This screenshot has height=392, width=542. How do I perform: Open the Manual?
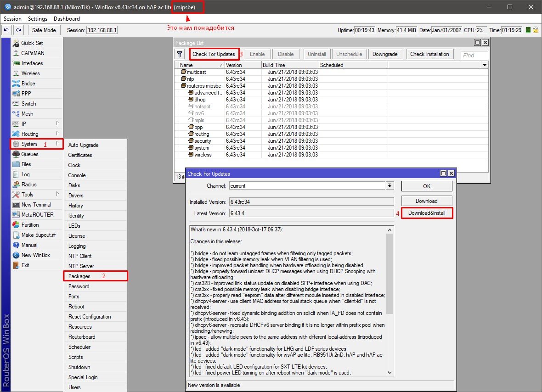coord(29,245)
